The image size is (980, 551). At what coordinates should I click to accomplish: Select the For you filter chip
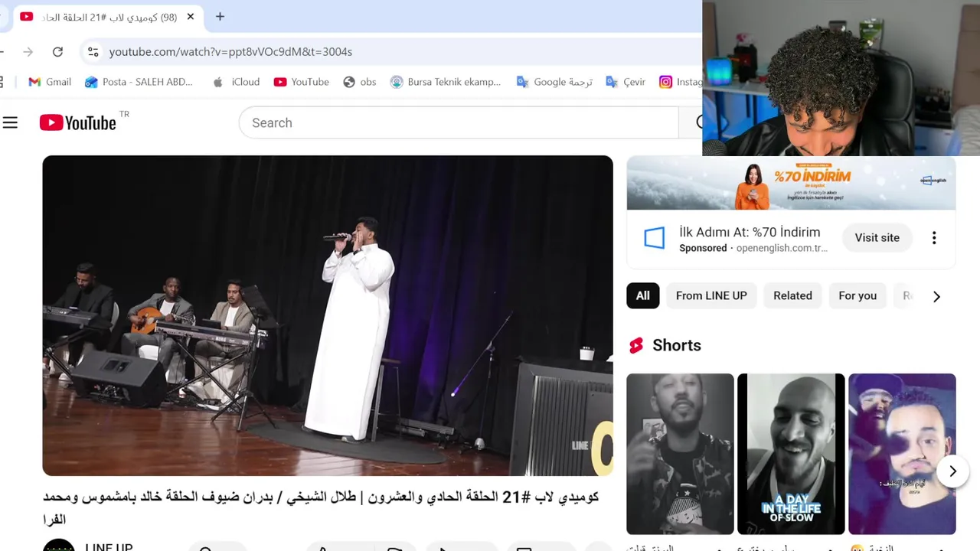tap(857, 295)
